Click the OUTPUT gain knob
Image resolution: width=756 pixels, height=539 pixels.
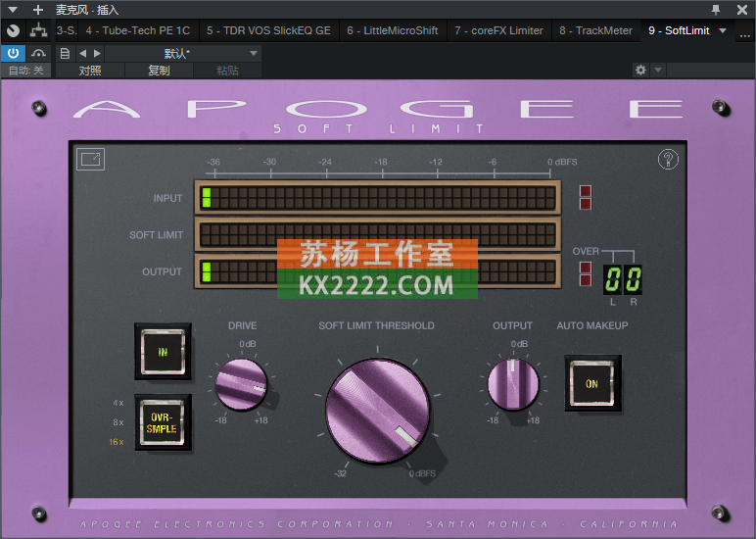[x=513, y=384]
